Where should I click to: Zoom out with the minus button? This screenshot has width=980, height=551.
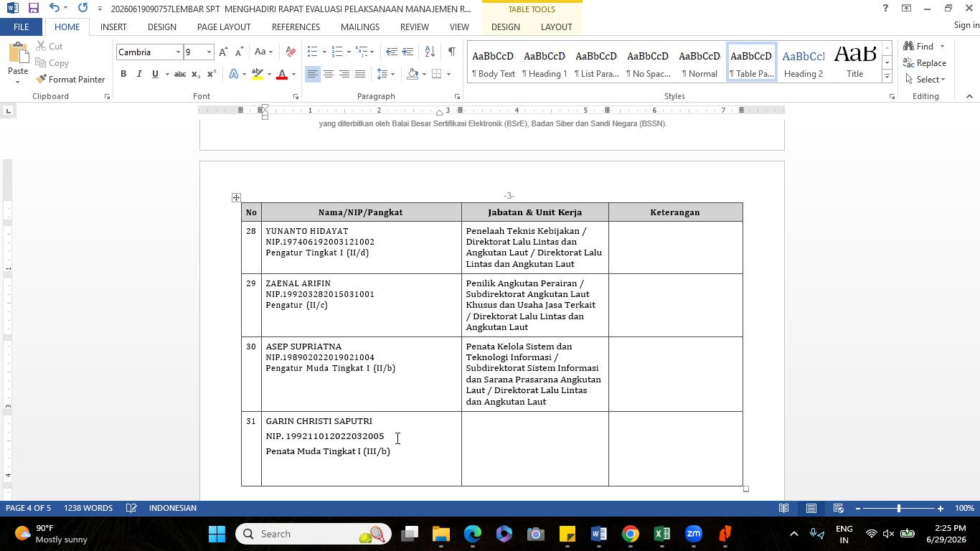[858, 509]
